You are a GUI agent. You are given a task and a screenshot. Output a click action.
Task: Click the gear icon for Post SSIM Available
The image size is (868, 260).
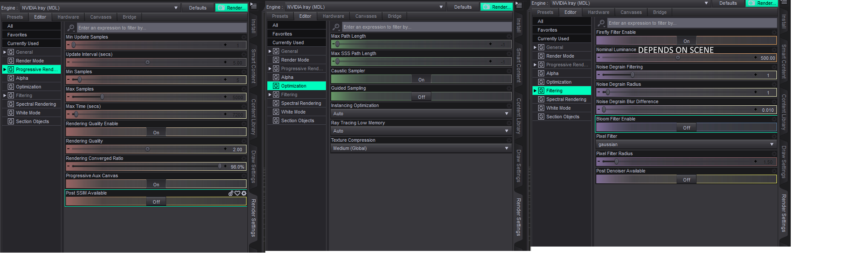tap(244, 193)
